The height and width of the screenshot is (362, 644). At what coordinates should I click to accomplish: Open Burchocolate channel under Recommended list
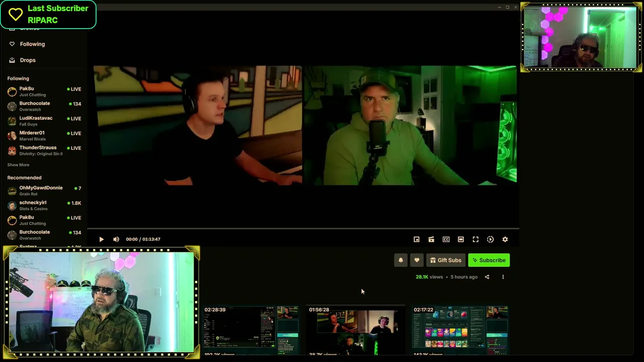click(44, 235)
